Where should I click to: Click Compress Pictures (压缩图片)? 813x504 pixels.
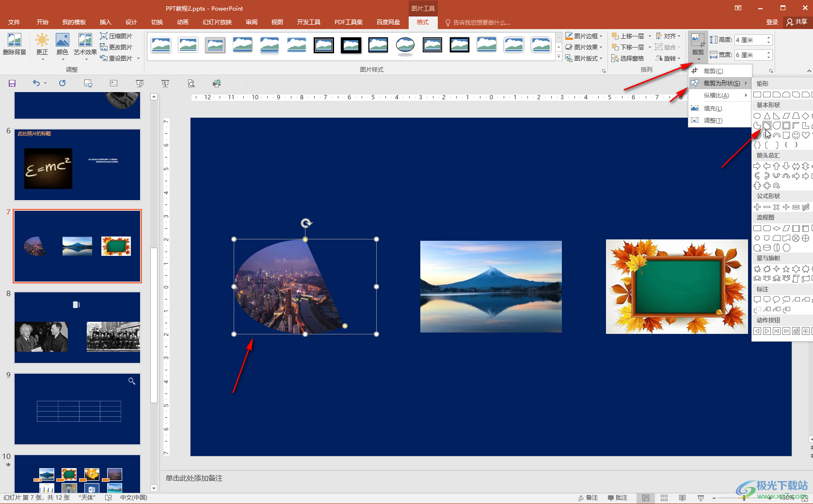pos(116,36)
